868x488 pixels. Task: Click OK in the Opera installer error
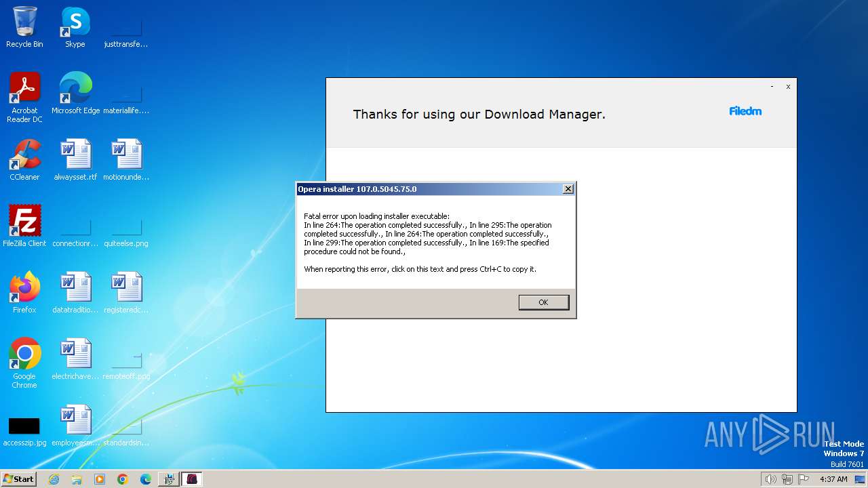[544, 302]
